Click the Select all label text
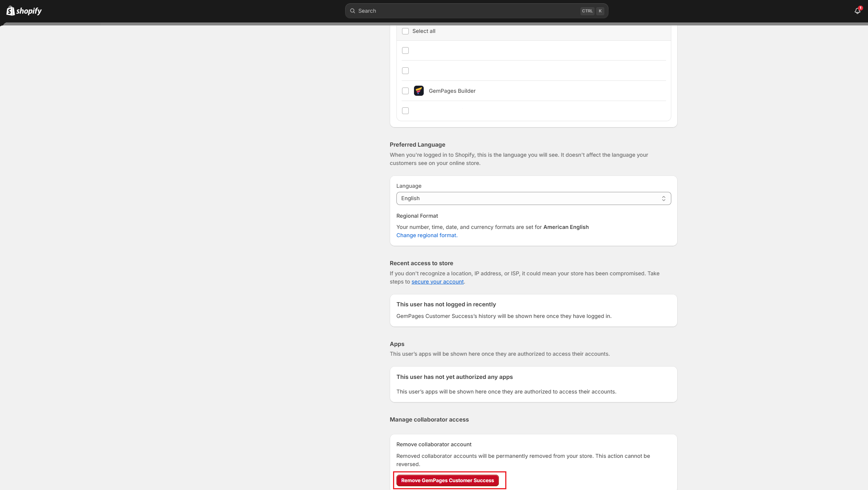Screen dimensions: 868x490 pyautogui.click(x=423, y=31)
